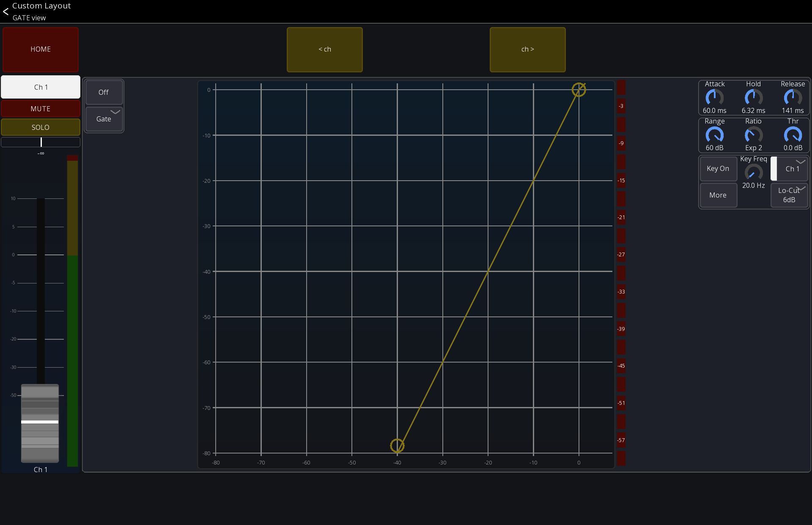
Task: Click the 141 ms release value
Action: pos(793,111)
